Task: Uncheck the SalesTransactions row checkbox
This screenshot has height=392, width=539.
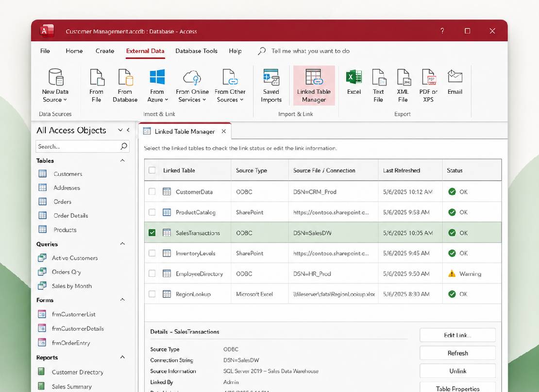Action: (x=152, y=233)
